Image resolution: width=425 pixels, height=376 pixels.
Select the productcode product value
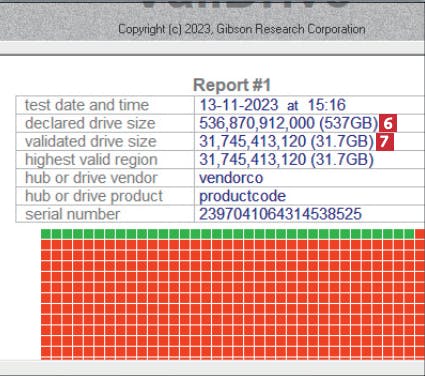point(242,196)
